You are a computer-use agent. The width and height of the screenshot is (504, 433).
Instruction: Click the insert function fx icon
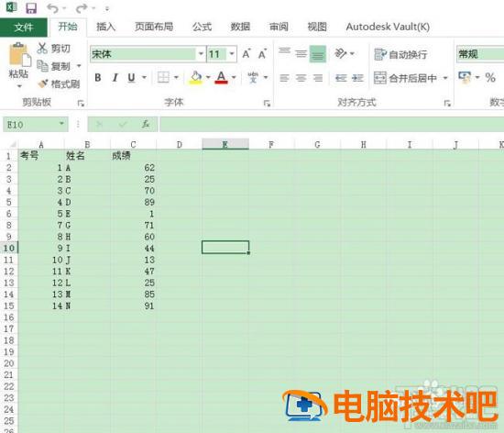click(x=146, y=124)
